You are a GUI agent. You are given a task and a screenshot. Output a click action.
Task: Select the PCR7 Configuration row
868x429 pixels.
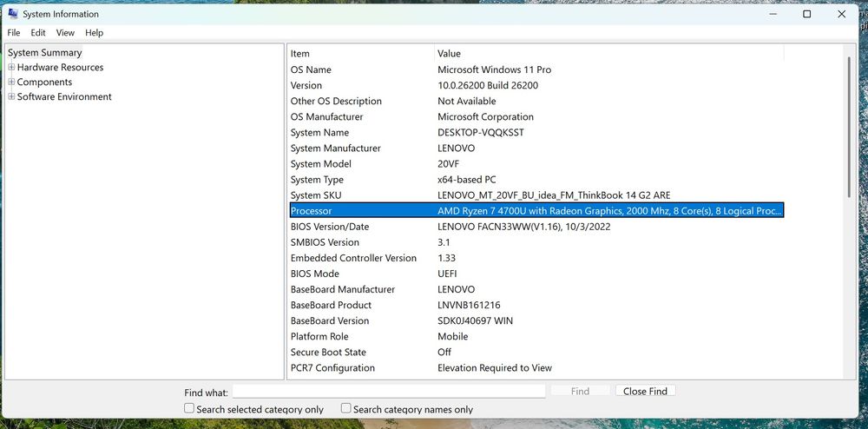pos(536,367)
